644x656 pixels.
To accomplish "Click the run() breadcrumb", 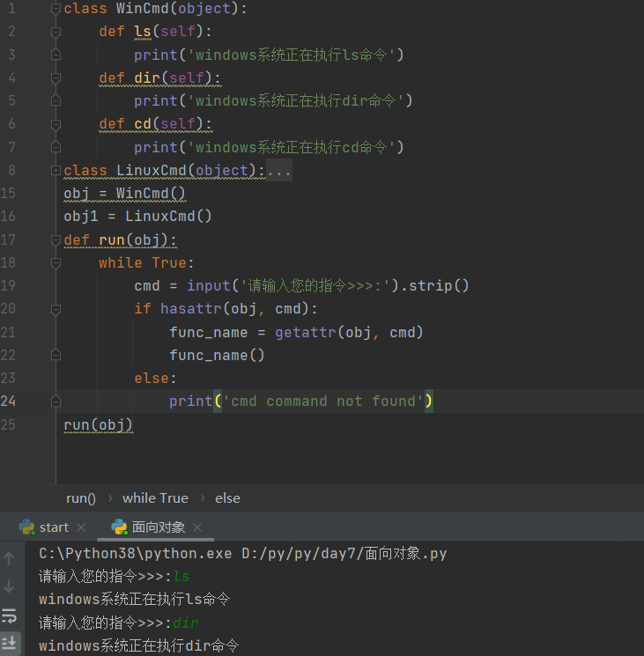I will pos(81,498).
